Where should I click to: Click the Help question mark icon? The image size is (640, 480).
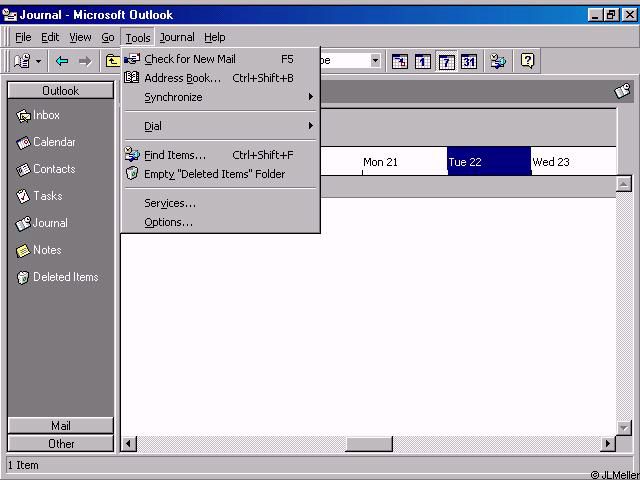point(528,61)
